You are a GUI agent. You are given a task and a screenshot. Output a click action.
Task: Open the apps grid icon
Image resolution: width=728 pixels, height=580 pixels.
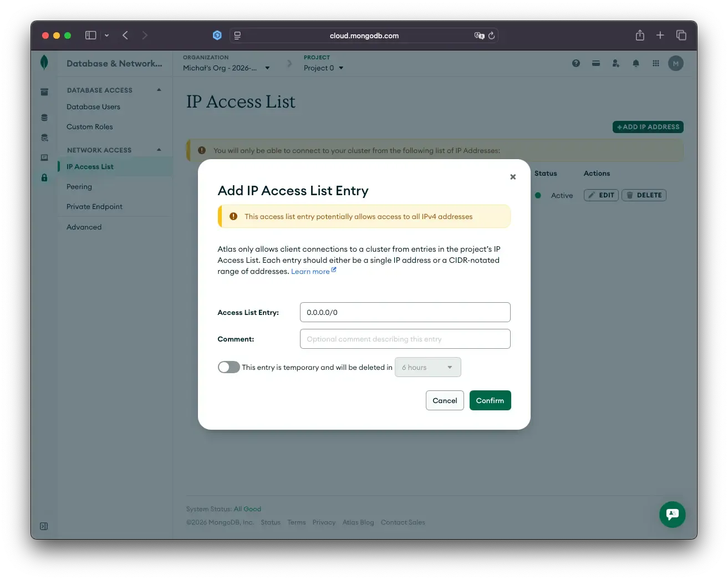coord(656,63)
